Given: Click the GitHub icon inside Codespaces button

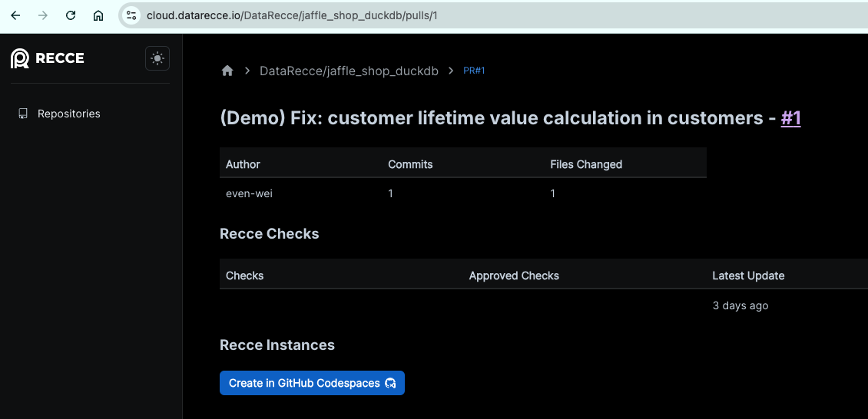Looking at the screenshot, I should coord(391,383).
